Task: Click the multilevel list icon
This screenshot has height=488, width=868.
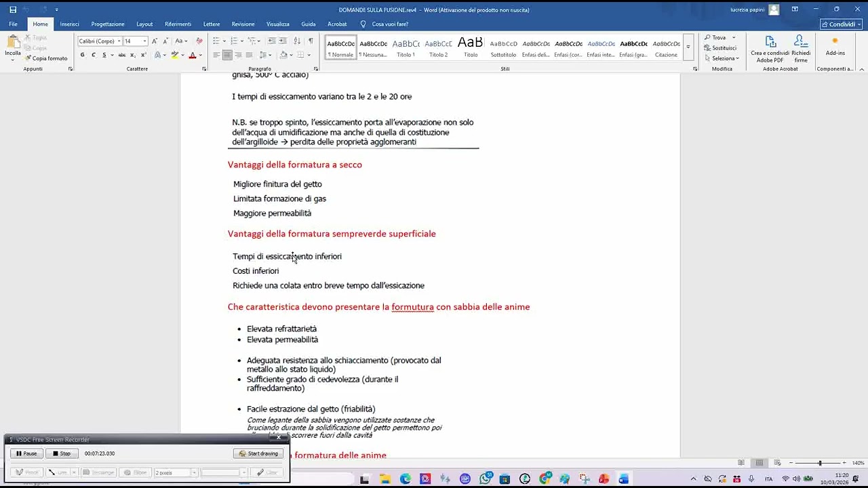Action: 251,41
